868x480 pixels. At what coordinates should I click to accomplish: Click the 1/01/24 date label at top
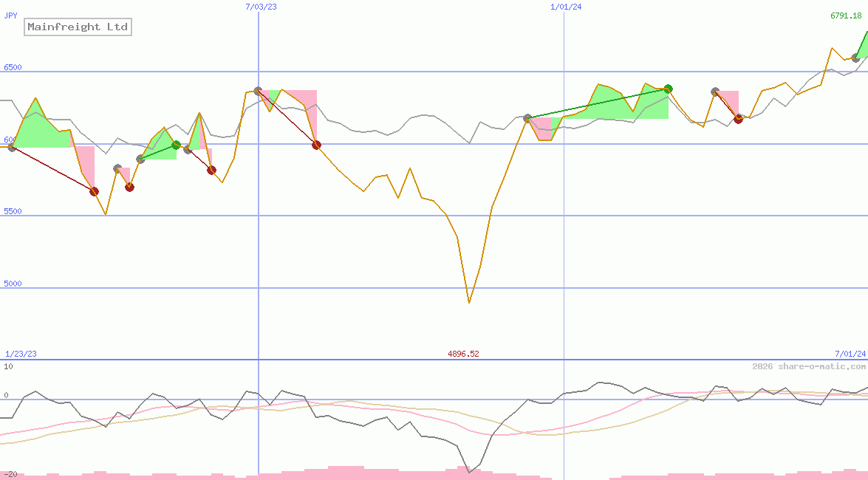click(566, 7)
